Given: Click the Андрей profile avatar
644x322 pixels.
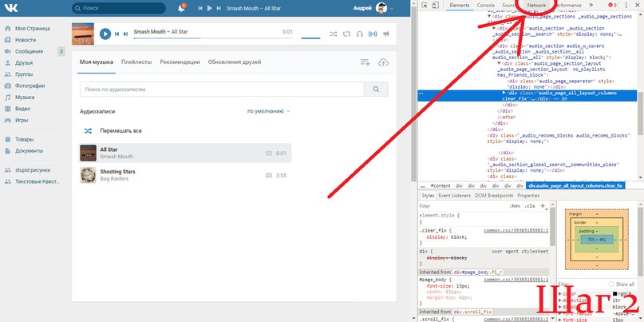Looking at the screenshot, I should tap(381, 8).
